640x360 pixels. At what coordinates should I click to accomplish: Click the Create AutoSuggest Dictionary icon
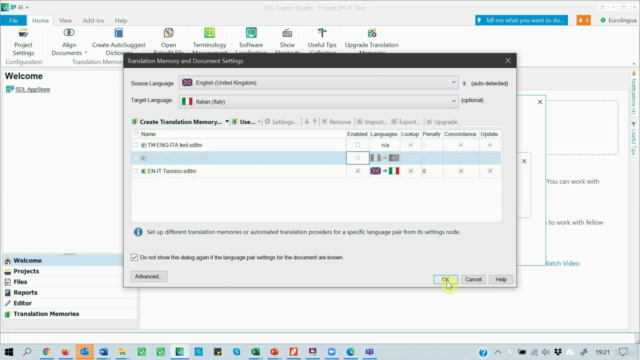118,33
